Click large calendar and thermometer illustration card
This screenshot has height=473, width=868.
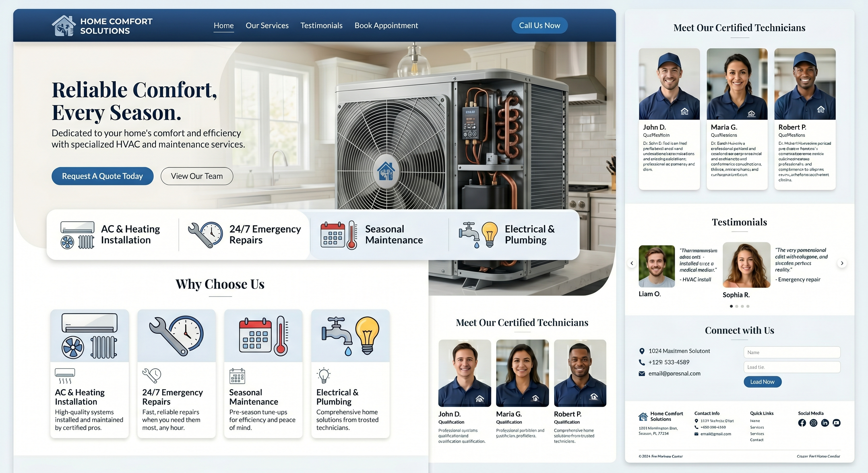coord(264,336)
